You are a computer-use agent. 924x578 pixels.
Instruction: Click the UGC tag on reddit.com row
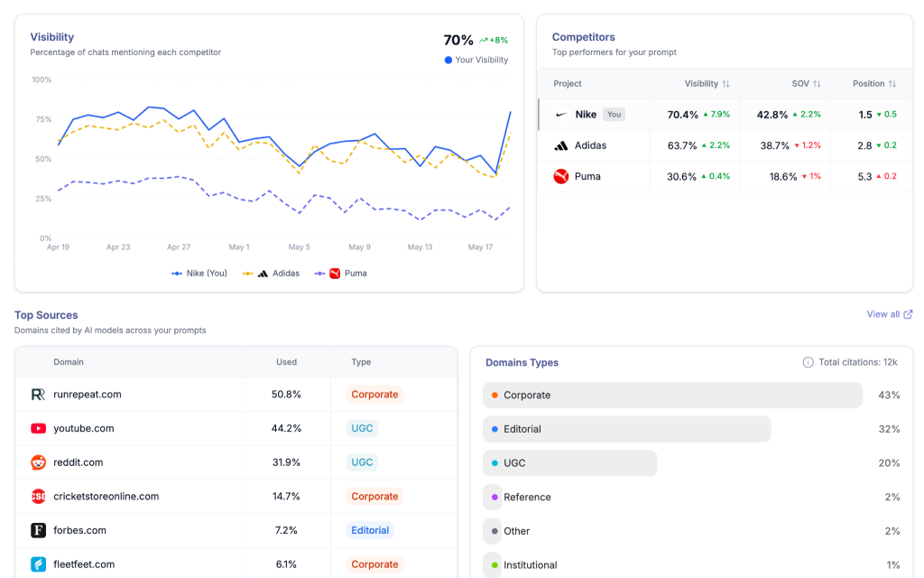[362, 462]
